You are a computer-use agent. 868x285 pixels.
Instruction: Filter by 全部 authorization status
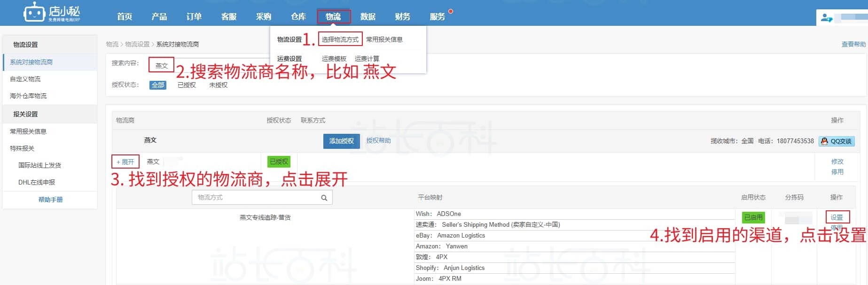(x=158, y=85)
